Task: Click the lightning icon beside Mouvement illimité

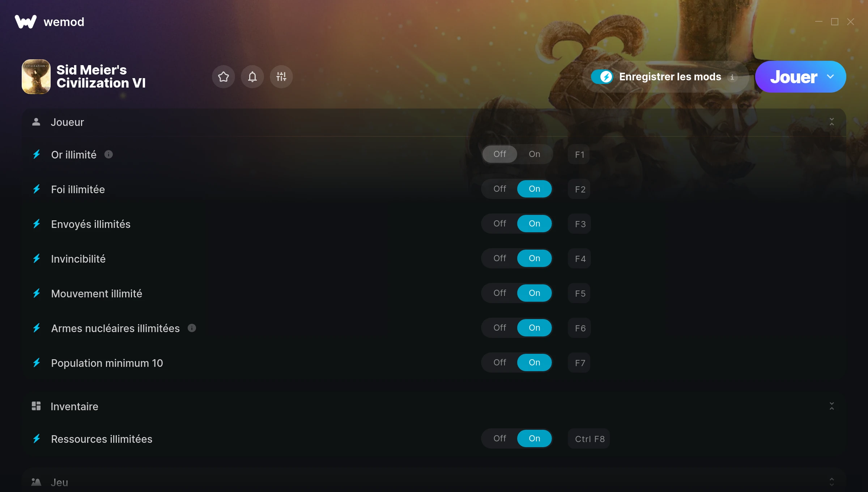Action: point(37,293)
